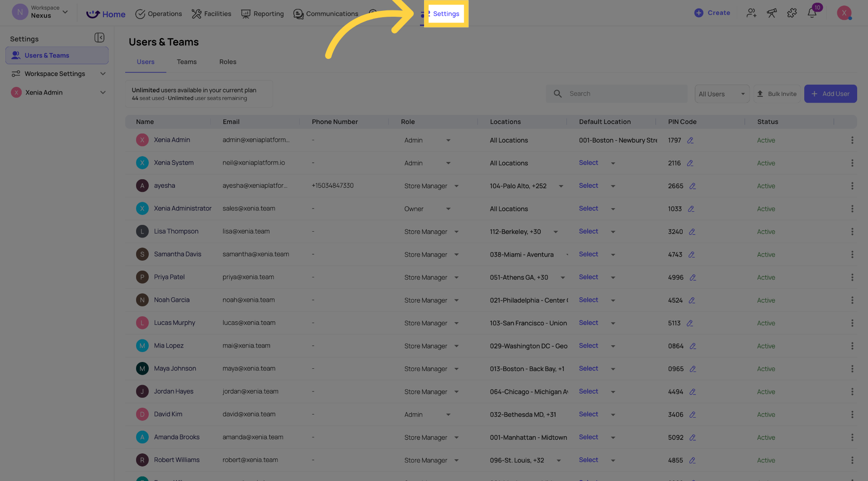The width and height of the screenshot is (868, 481).
Task: Click Maya Johnson's avatar
Action: pos(142,368)
